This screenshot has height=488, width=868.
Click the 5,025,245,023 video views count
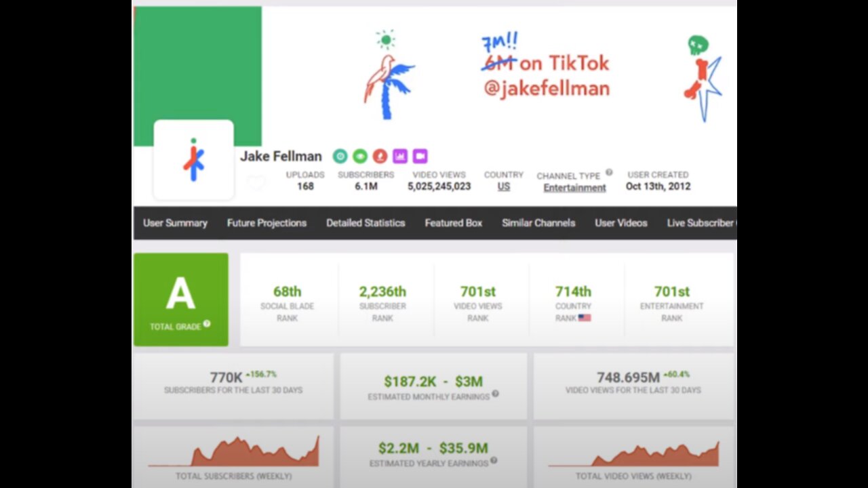click(x=439, y=186)
